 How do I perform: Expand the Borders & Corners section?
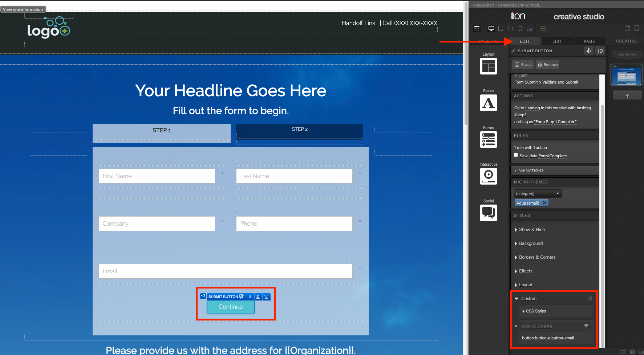(535, 257)
